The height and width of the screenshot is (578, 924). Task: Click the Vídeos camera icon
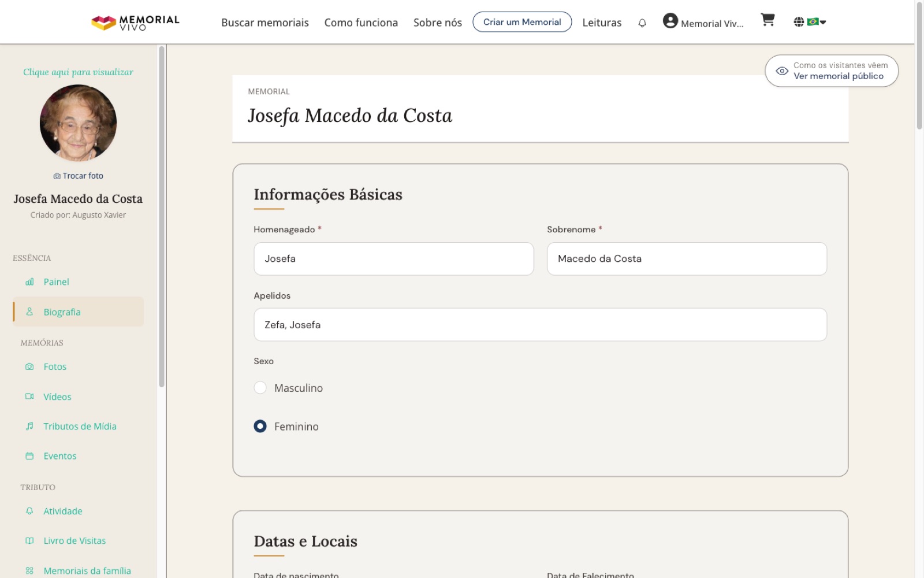point(29,397)
